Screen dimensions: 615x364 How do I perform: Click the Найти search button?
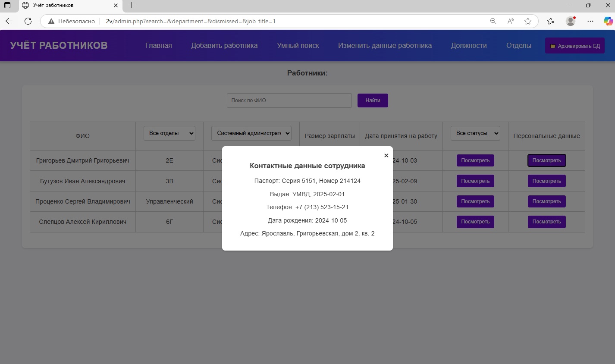[373, 100]
